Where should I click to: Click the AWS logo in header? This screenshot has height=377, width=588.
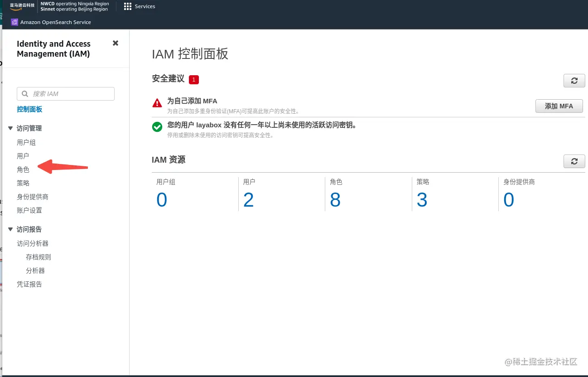pyautogui.click(x=22, y=6)
